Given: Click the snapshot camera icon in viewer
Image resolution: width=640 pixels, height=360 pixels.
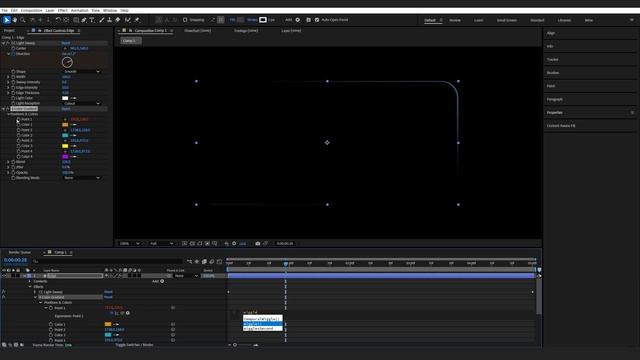Looking at the screenshot, I should (258, 243).
